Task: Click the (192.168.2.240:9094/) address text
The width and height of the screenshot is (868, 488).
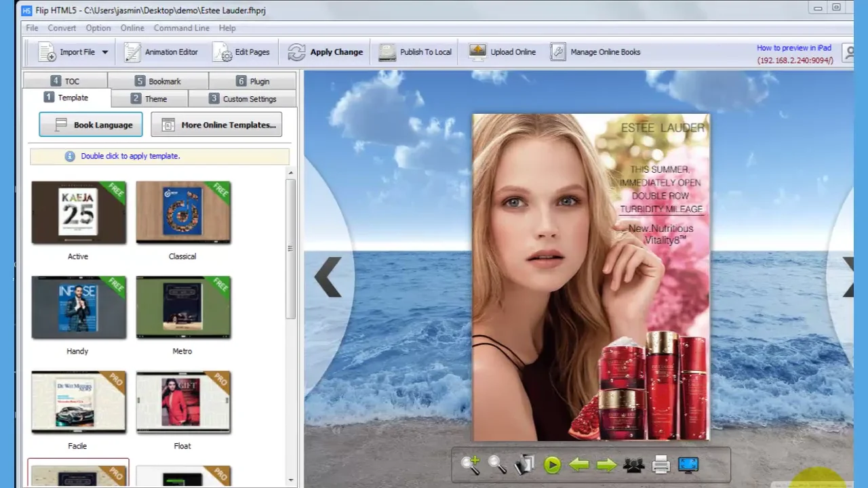Action: (x=795, y=60)
